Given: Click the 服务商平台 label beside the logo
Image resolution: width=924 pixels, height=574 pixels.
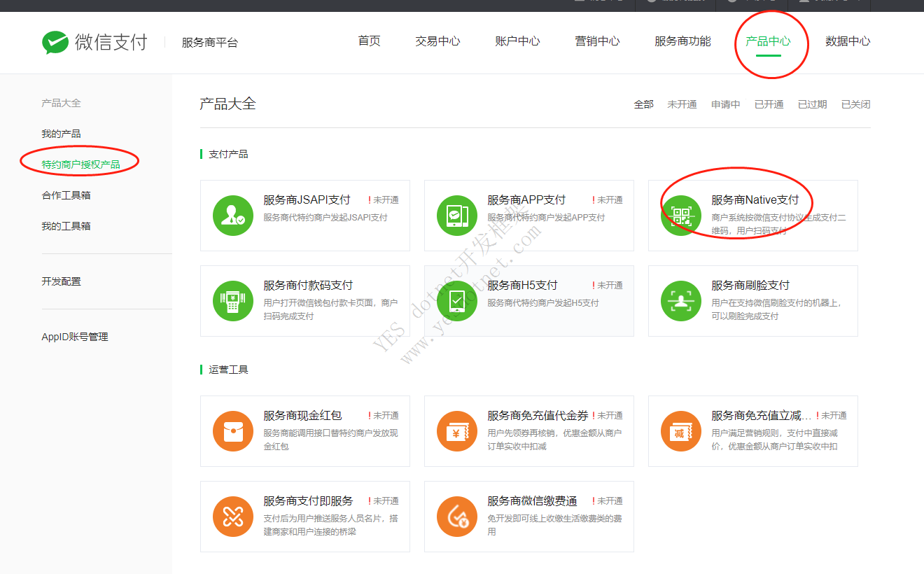Looking at the screenshot, I should click(210, 43).
